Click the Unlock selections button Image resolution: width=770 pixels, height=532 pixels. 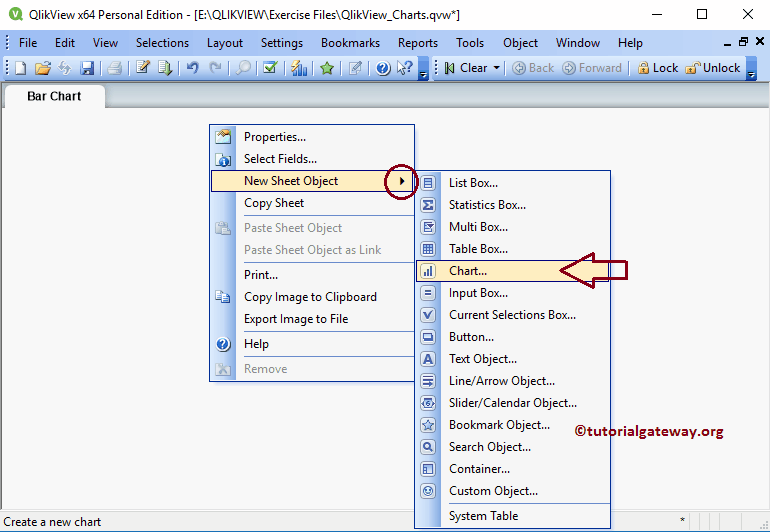713,68
